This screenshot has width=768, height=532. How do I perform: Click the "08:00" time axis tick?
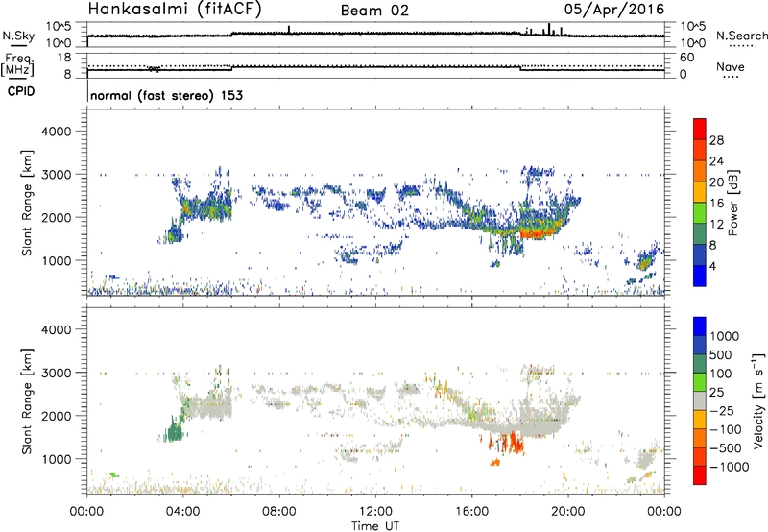coord(279,512)
